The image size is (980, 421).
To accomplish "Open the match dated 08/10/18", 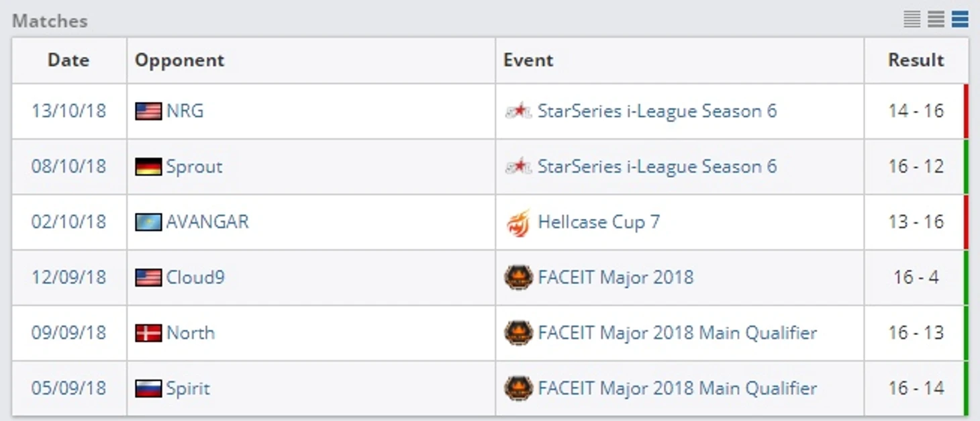I will 68,167.
